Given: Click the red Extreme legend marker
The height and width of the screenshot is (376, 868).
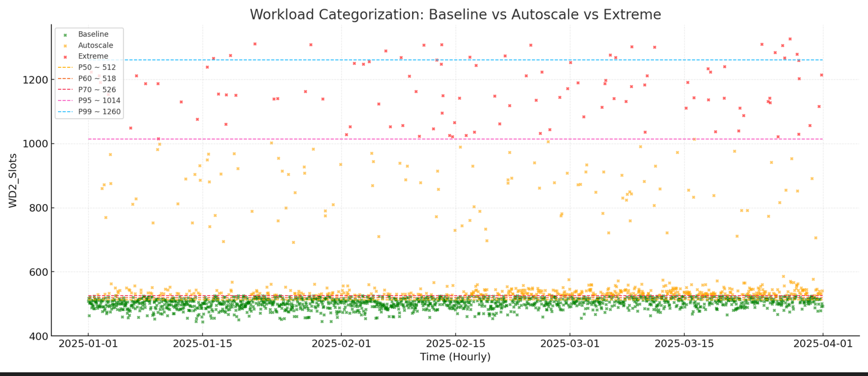Looking at the screenshot, I should (x=65, y=57).
